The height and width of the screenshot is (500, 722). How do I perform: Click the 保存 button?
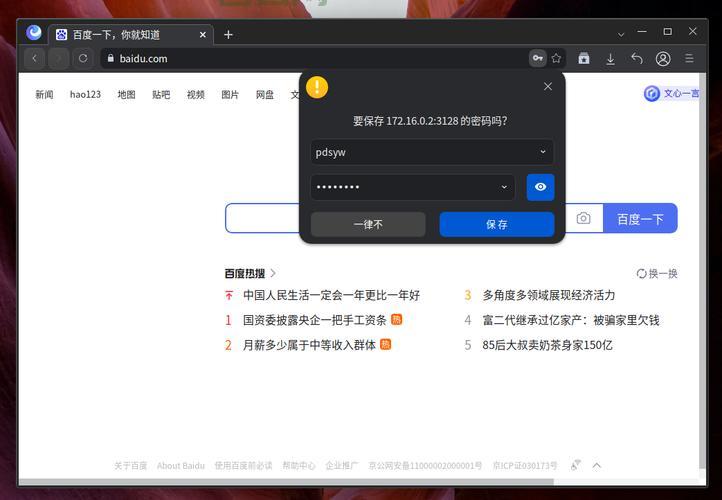[497, 224]
